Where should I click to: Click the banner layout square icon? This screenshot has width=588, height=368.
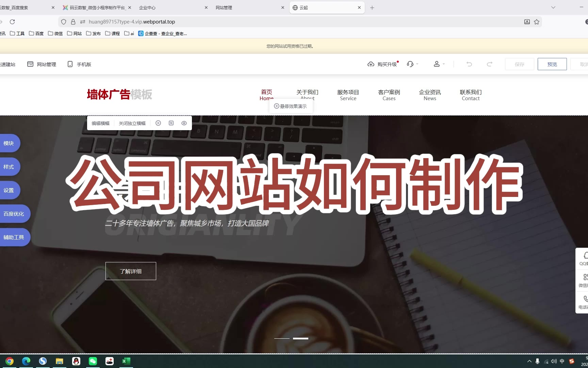click(171, 123)
